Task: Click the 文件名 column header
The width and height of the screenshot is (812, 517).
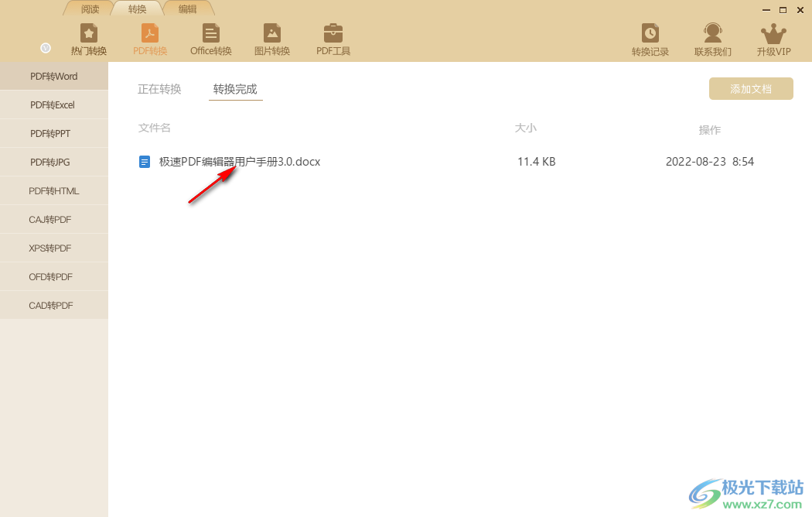Action: click(155, 128)
